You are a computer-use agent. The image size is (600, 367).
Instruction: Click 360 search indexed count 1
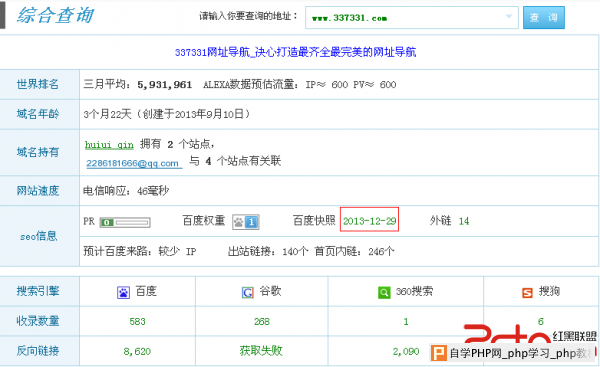406,321
